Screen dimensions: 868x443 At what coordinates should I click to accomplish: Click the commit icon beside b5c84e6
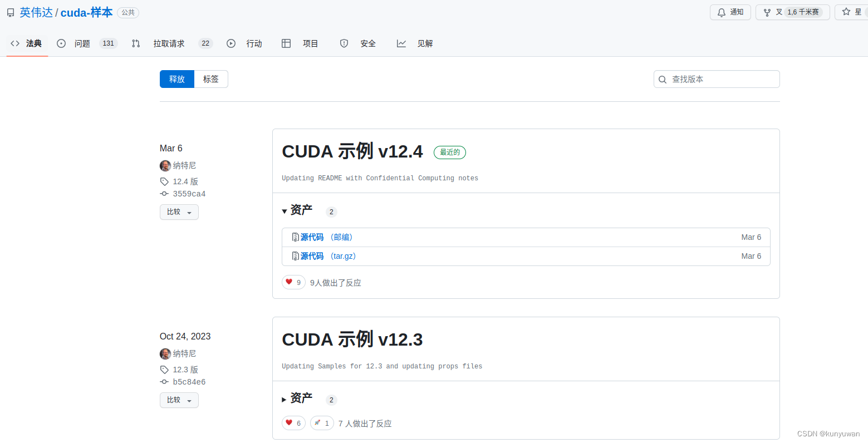pyautogui.click(x=164, y=382)
